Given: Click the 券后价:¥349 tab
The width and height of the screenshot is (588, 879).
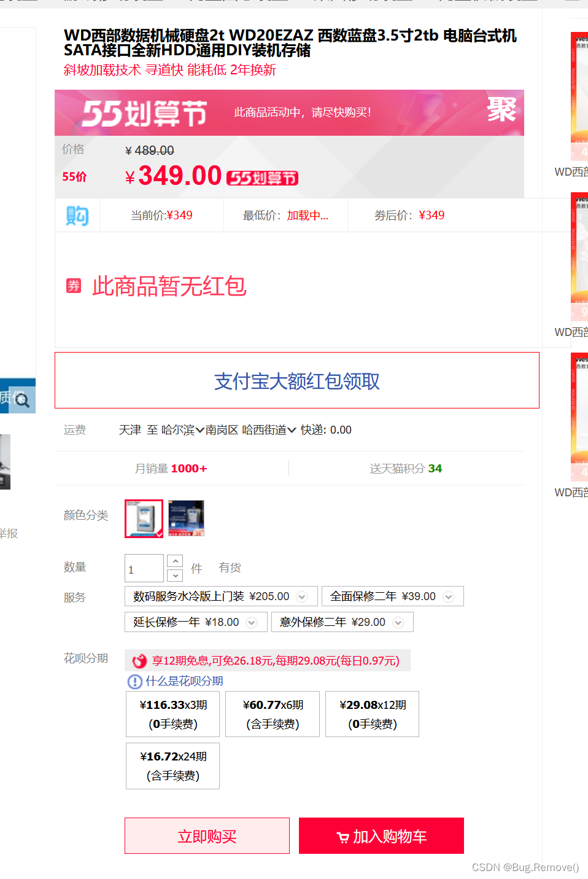Looking at the screenshot, I should pos(409,216).
